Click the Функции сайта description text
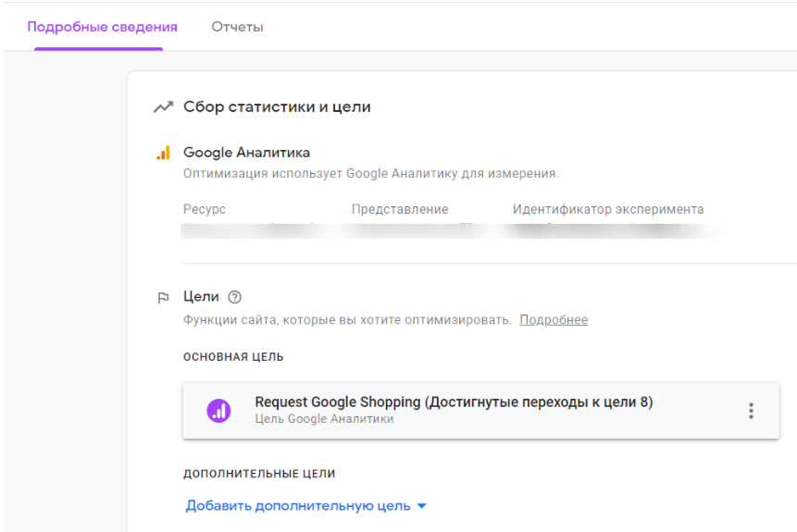Viewport: 797px width, 532px height. pos(347,319)
